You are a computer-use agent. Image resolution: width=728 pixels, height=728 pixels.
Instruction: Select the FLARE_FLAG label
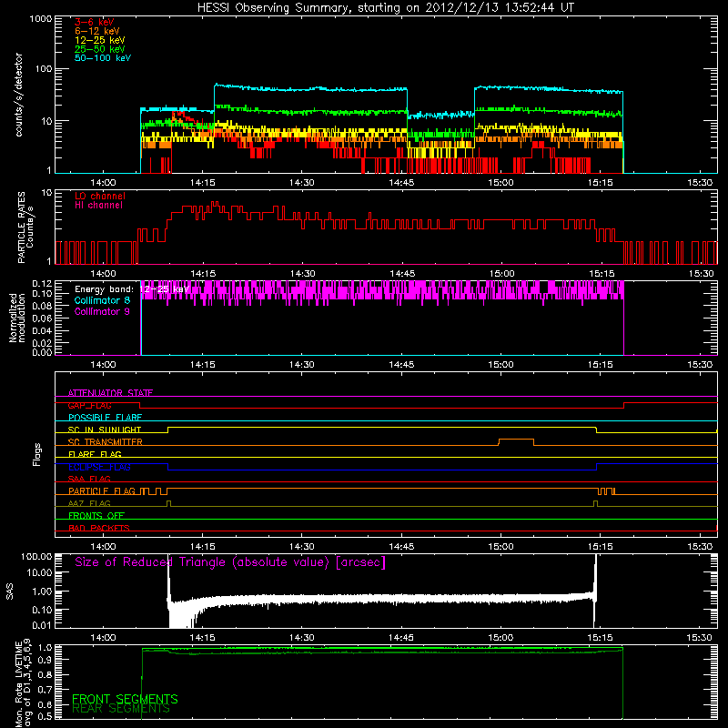(x=95, y=454)
